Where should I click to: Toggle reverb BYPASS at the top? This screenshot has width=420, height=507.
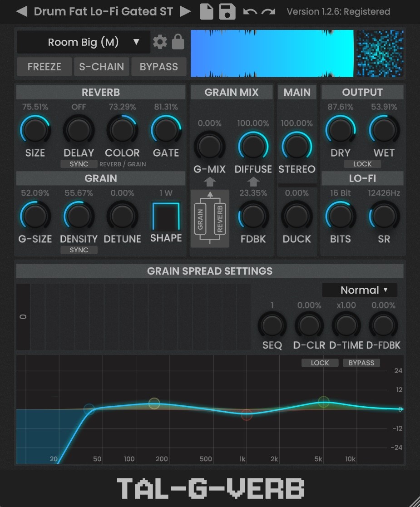tap(159, 67)
